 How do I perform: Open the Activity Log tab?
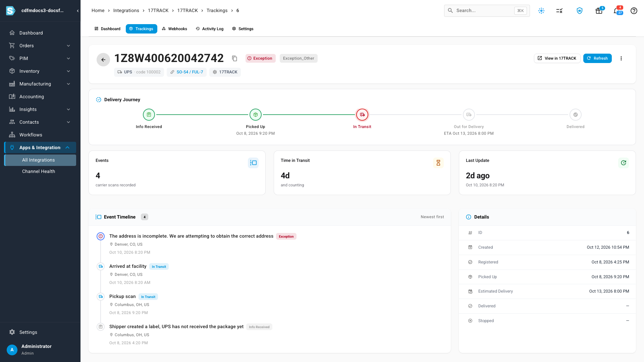click(x=210, y=29)
